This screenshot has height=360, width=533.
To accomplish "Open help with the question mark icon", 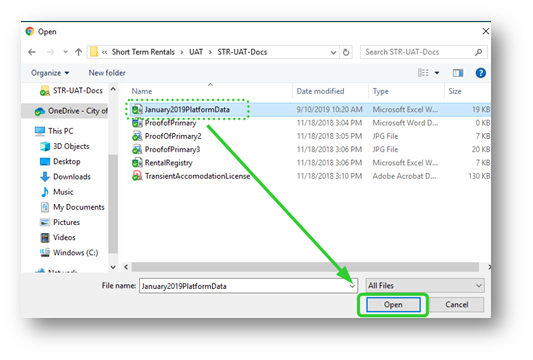I will click(480, 73).
